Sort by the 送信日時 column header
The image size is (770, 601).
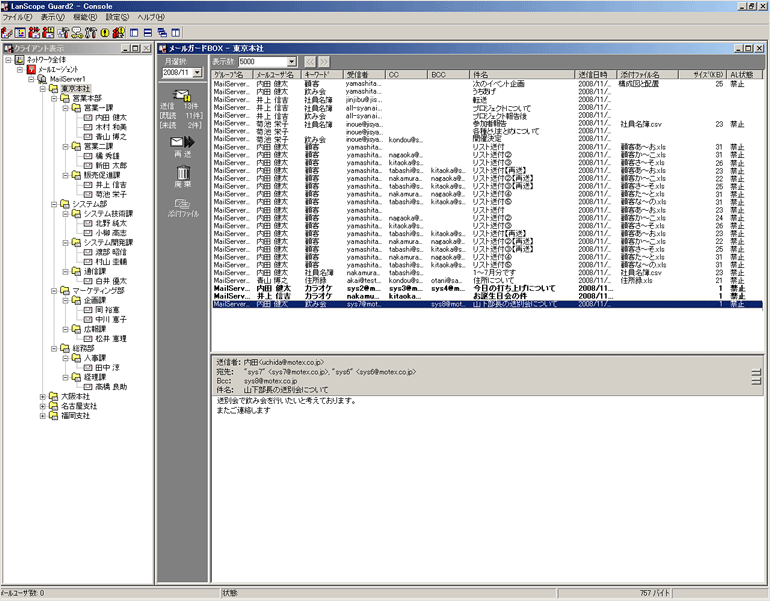[x=596, y=75]
